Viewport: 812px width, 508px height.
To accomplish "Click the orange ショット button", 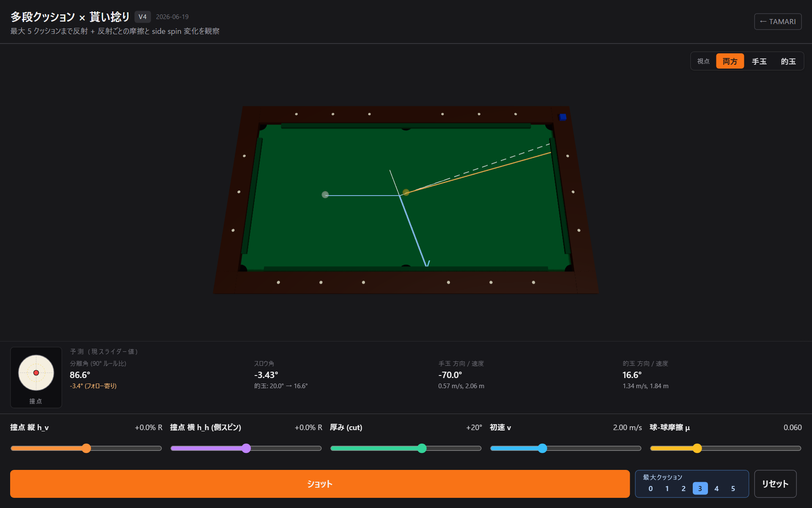I will point(320,483).
